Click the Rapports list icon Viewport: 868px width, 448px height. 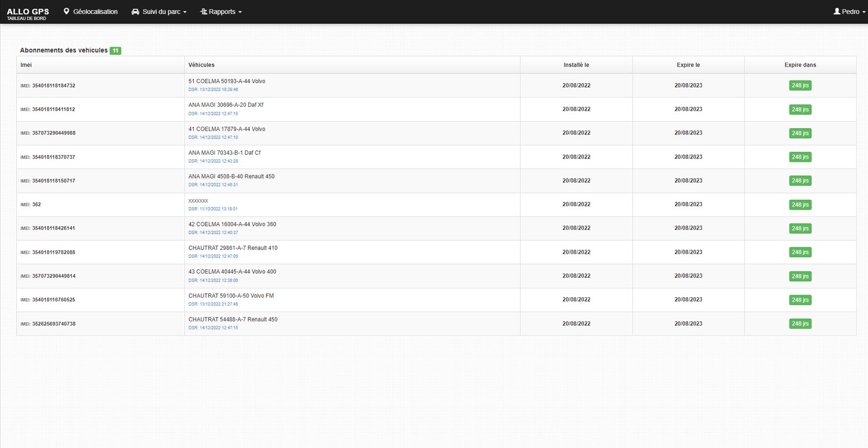click(203, 11)
